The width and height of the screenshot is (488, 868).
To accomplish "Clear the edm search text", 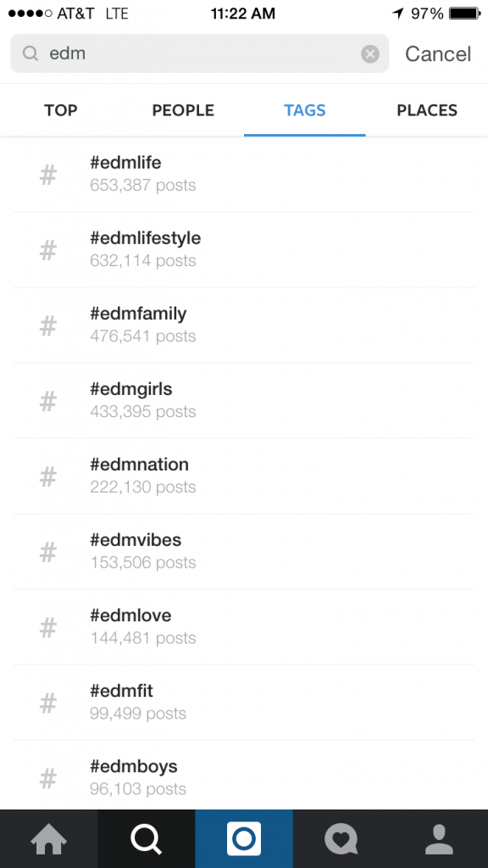I will pos(370,53).
